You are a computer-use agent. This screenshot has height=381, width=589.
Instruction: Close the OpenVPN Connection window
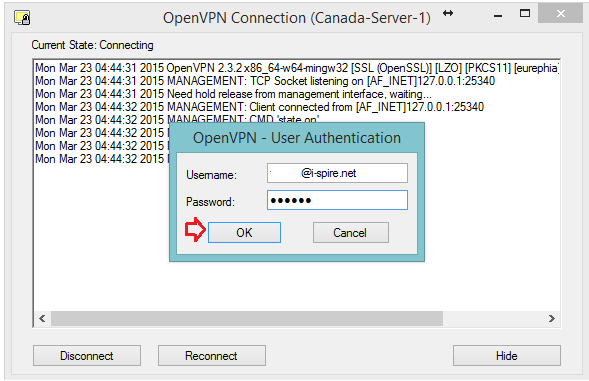[560, 14]
